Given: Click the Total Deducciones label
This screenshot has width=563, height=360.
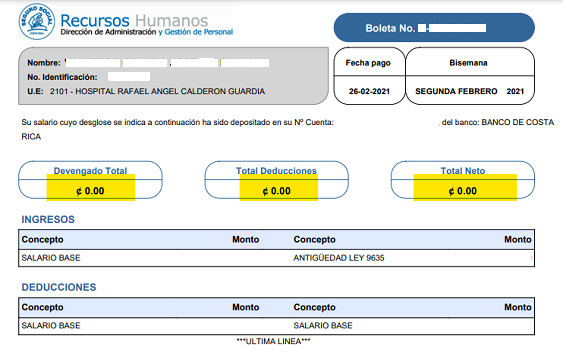Looking at the screenshot, I should (276, 171).
